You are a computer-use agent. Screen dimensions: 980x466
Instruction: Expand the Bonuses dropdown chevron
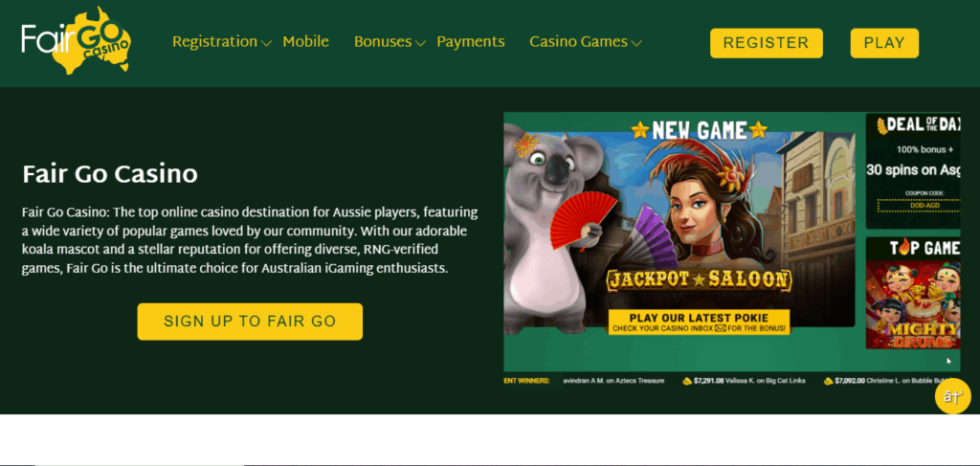pos(421,43)
